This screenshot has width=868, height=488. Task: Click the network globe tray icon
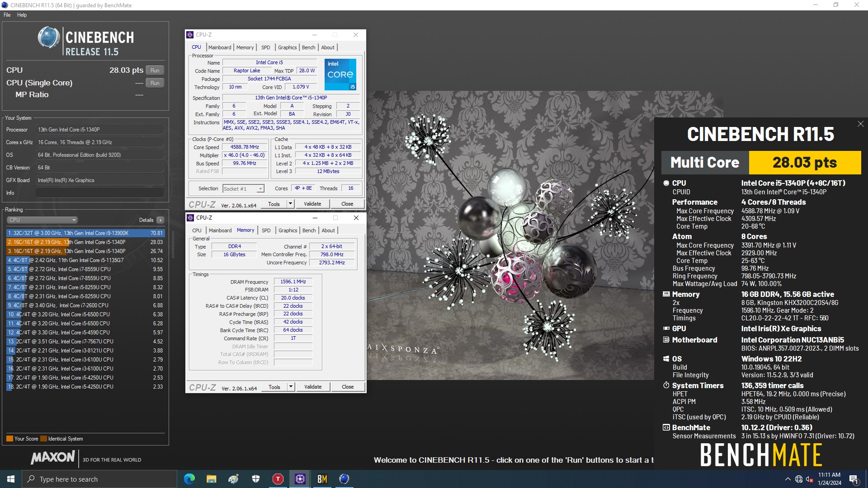[799, 479]
